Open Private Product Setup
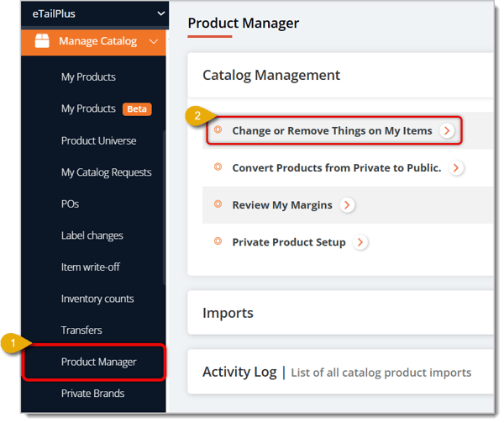This screenshot has width=504, height=423. pyautogui.click(x=289, y=242)
